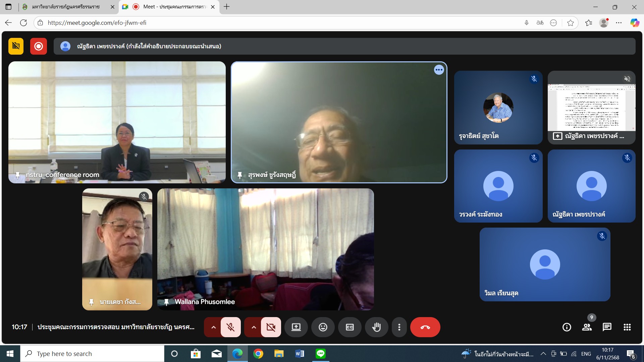Toggle the muted microphone button

pyautogui.click(x=230, y=327)
